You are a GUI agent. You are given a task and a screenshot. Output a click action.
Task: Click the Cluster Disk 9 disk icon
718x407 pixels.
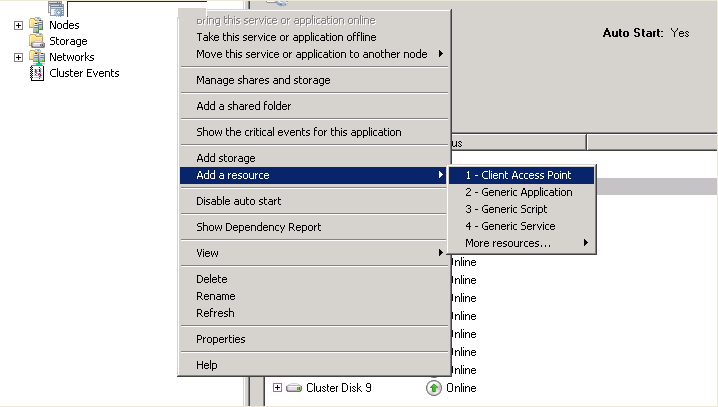point(294,388)
